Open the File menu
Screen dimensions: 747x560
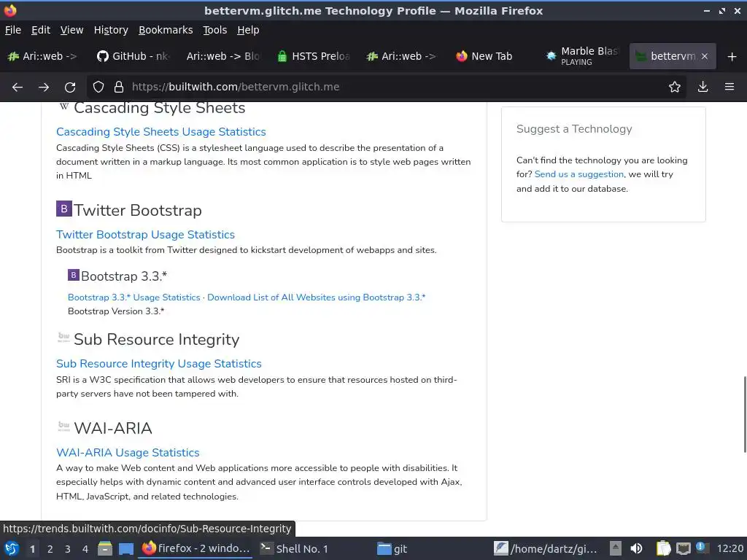pos(13,30)
